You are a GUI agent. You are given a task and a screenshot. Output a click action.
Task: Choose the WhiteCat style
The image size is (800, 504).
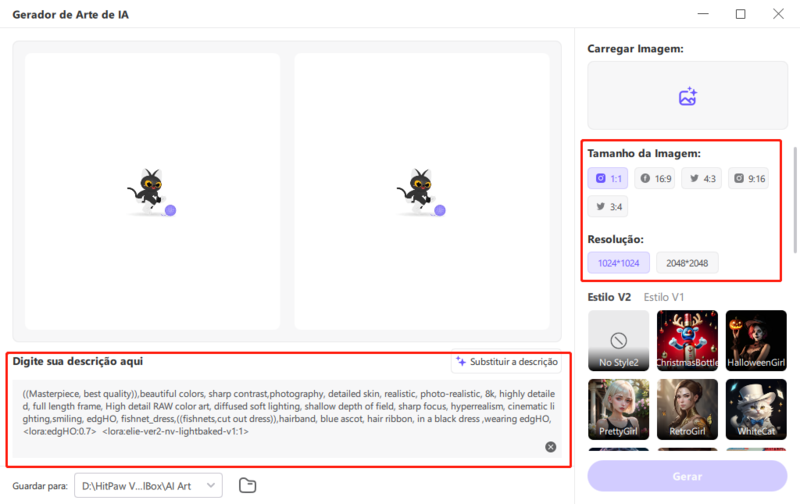(755, 409)
